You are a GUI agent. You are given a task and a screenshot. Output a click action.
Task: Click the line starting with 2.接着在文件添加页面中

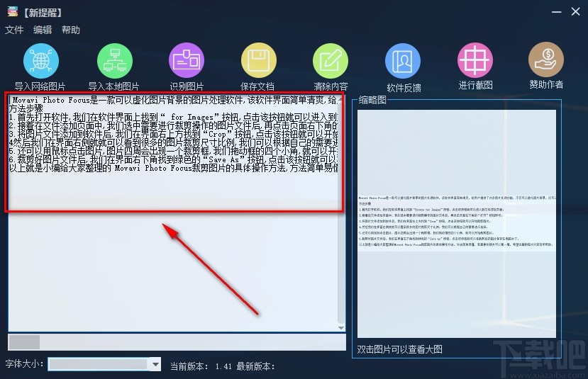pos(174,125)
